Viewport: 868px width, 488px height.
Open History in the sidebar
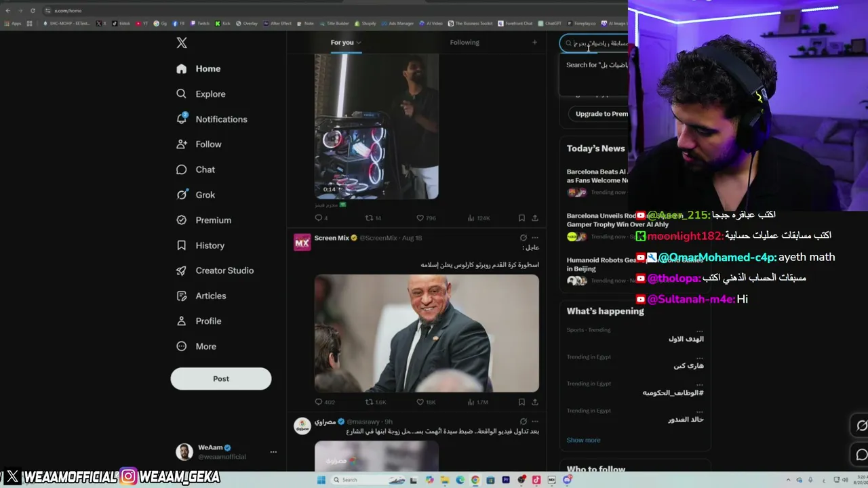[200, 245]
